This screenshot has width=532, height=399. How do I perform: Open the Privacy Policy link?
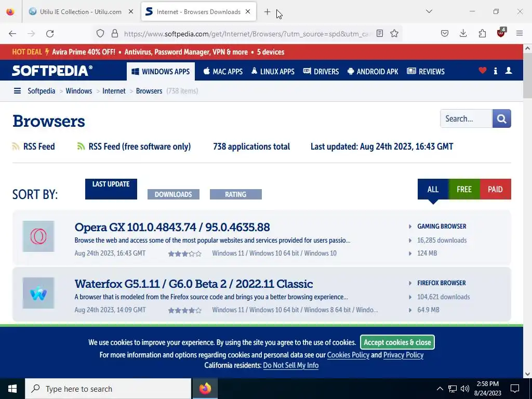pos(403,355)
